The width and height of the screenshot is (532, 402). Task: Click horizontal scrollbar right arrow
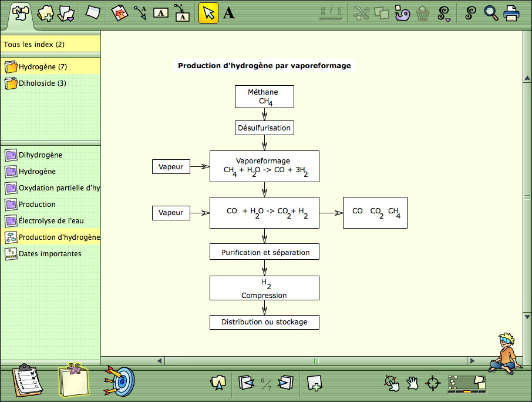click(x=472, y=361)
